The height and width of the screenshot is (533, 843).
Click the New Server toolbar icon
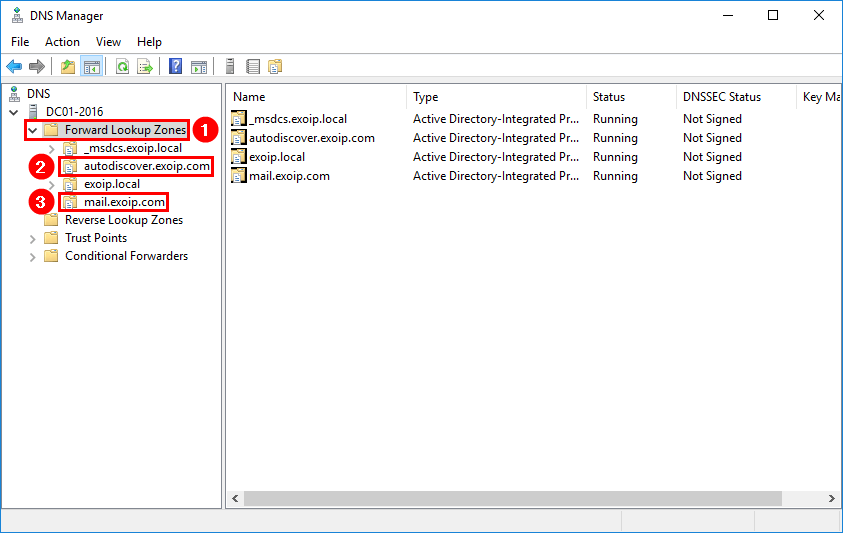[x=230, y=66]
